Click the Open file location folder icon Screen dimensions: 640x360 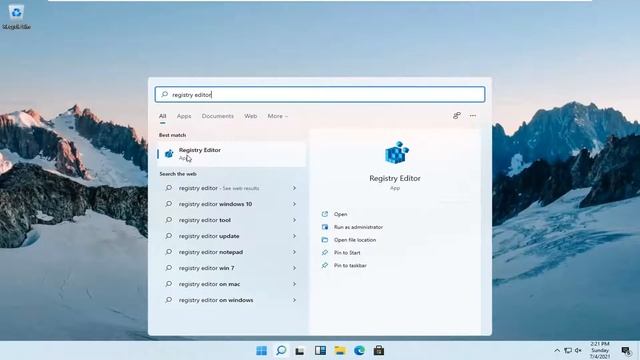point(325,240)
